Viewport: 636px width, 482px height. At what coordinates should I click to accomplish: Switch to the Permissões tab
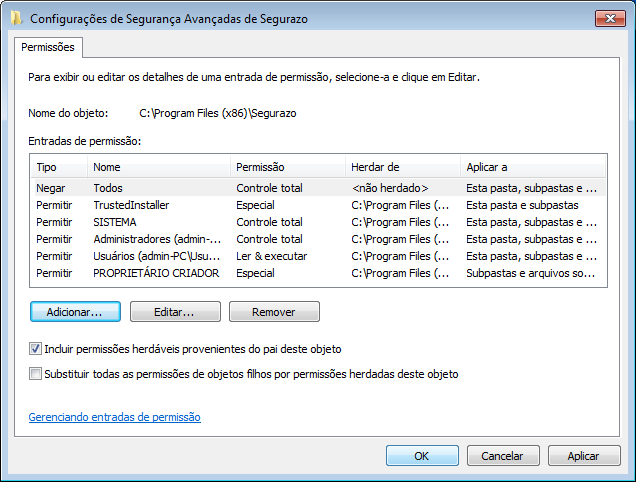click(48, 47)
